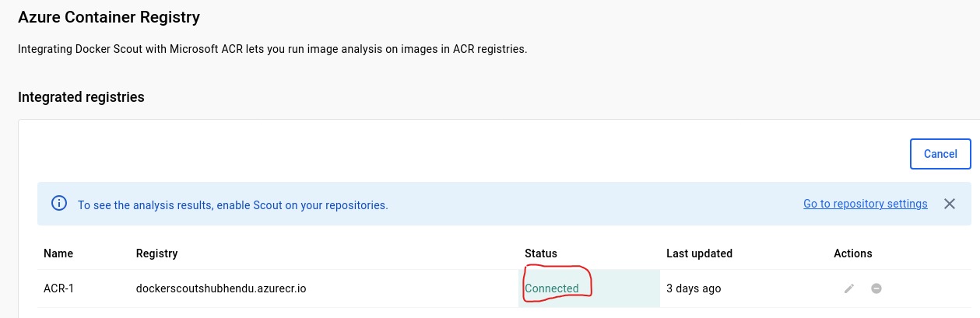Image resolution: width=980 pixels, height=318 pixels.
Task: Click the 3 days ago timestamp
Action: [x=694, y=288]
